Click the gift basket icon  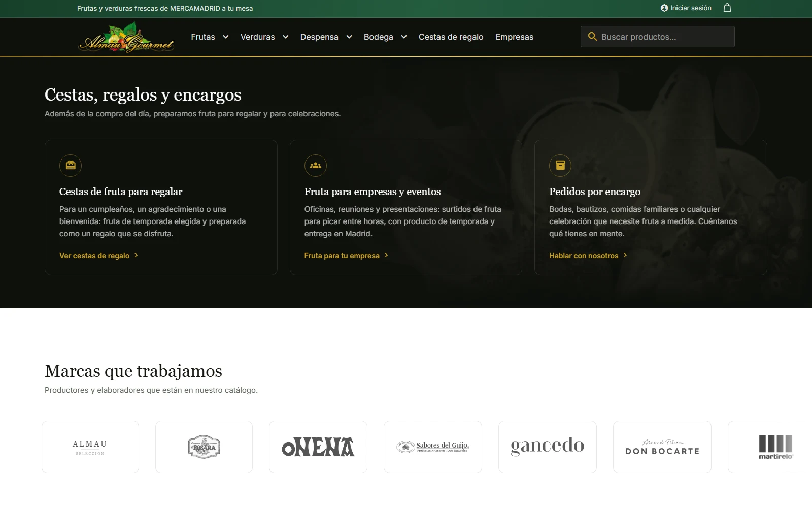coord(71,165)
